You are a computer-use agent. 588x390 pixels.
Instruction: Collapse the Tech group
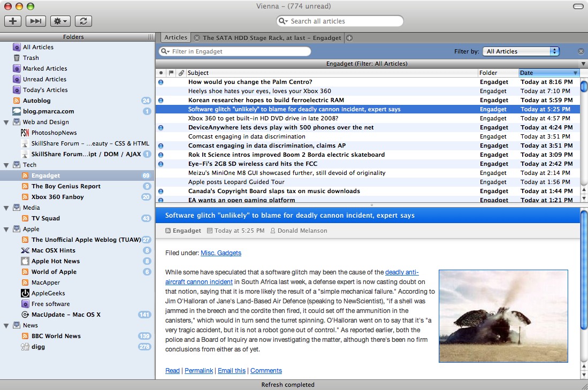click(x=6, y=165)
